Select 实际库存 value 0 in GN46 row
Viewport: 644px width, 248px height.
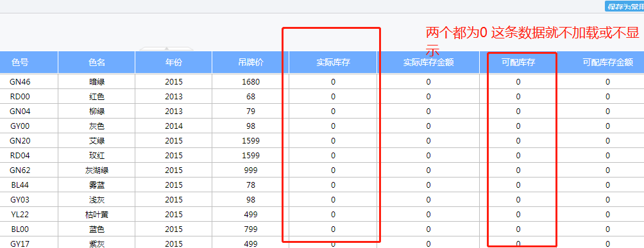point(333,82)
